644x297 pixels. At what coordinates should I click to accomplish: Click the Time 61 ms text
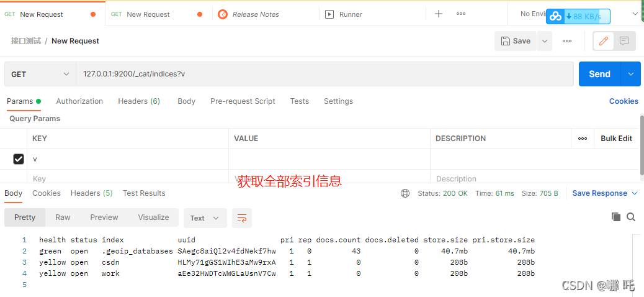[x=494, y=193]
